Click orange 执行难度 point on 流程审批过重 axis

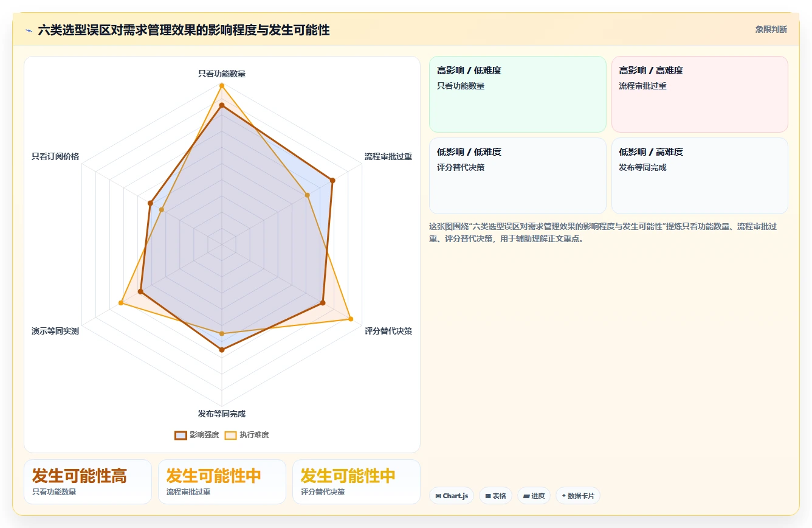click(x=308, y=195)
